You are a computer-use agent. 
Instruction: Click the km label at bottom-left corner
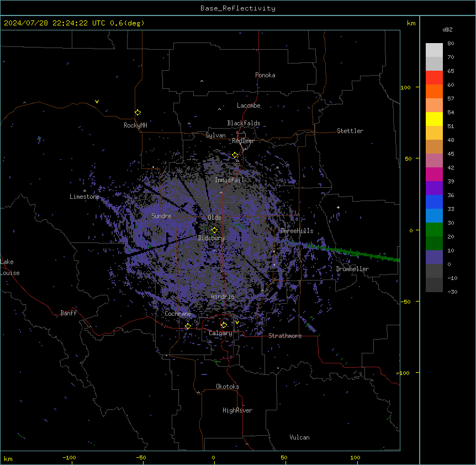[8, 458]
